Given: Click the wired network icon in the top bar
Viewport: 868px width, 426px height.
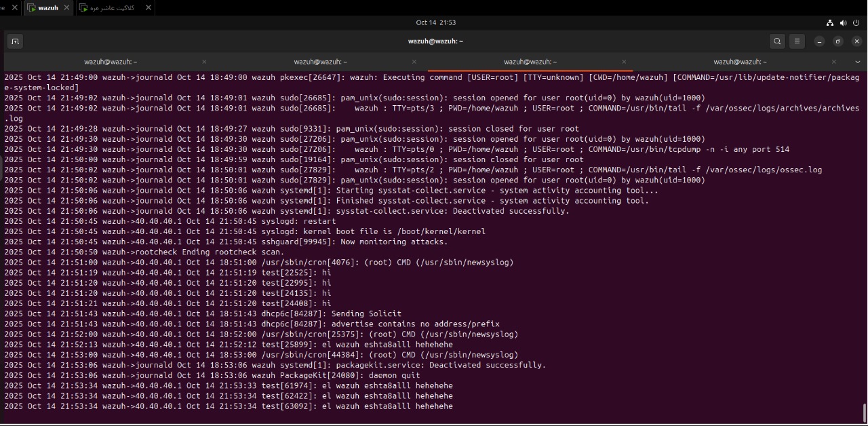Looking at the screenshot, I should coord(830,23).
